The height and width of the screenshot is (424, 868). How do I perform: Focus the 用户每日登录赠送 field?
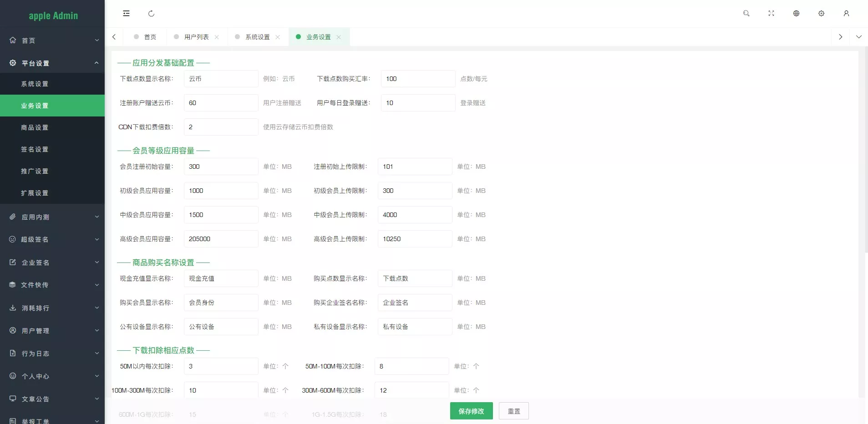418,103
